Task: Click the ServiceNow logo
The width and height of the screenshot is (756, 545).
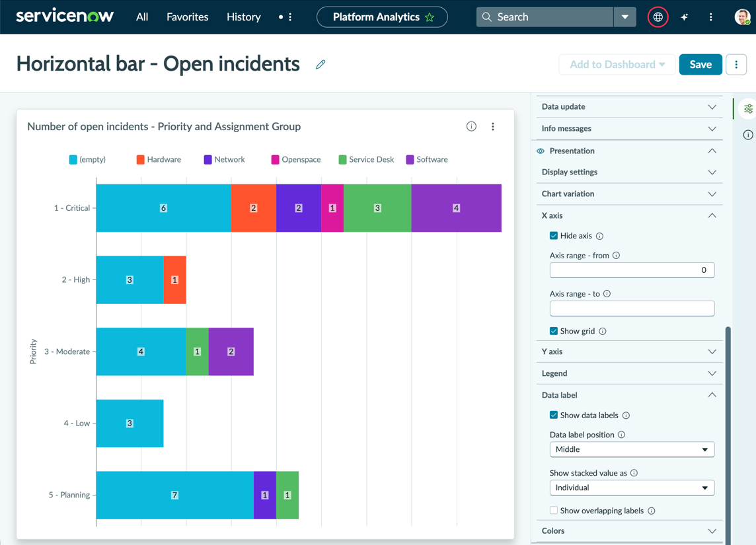Action: 65,17
